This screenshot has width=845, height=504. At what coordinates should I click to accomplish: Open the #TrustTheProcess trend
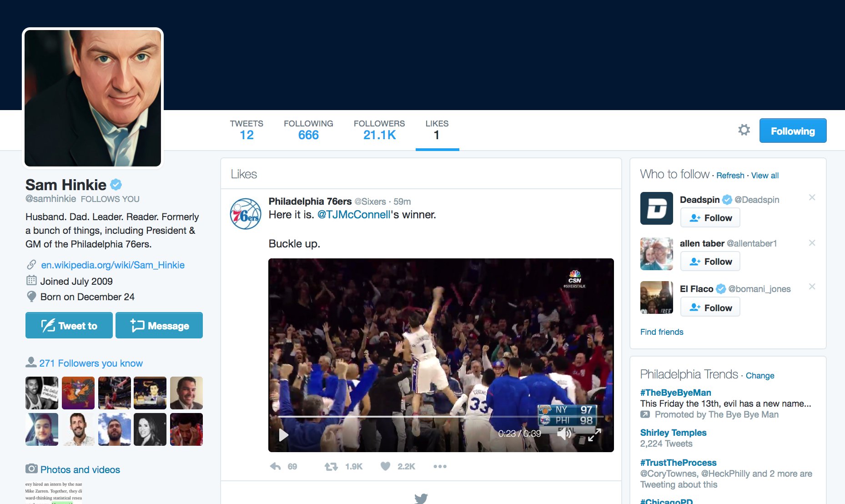pos(679,463)
